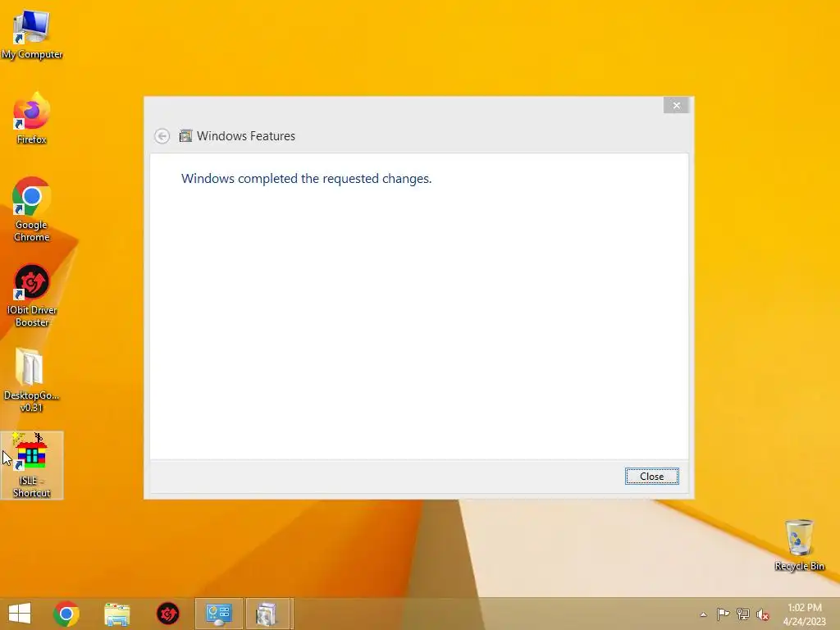
Task: Open the Windows Start button
Action: click(x=20, y=614)
